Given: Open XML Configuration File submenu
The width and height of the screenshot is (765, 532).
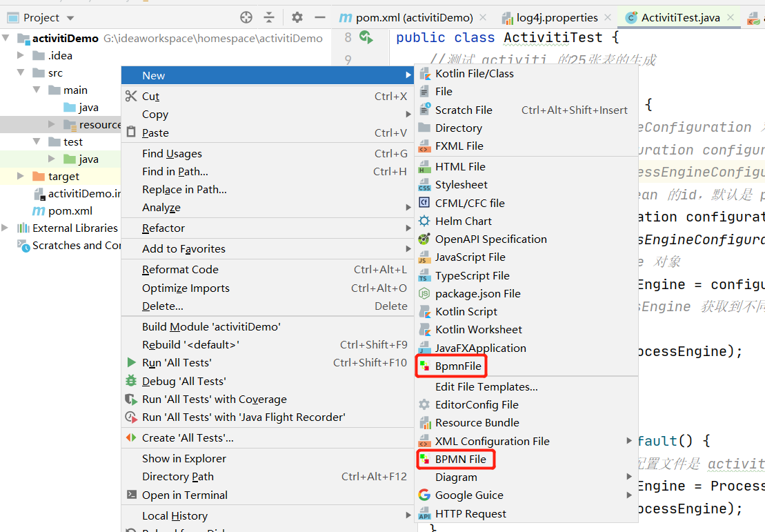Looking at the screenshot, I should point(526,441).
